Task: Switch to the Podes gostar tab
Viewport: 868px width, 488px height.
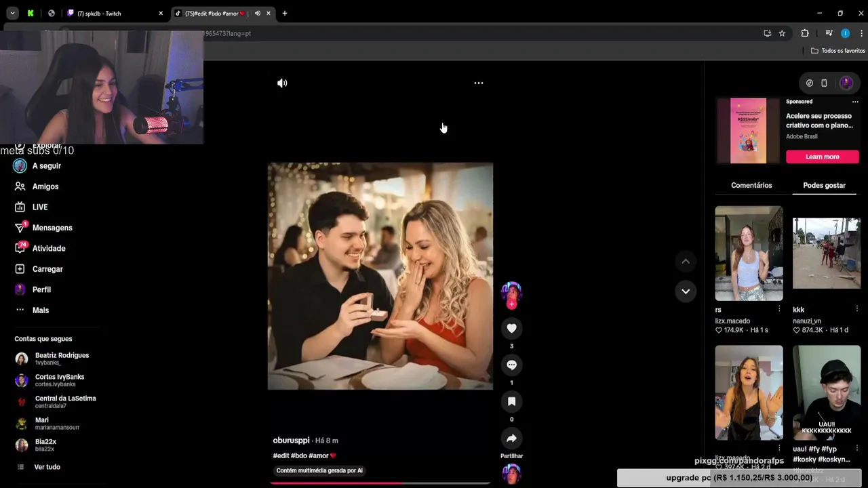Action: (x=824, y=185)
